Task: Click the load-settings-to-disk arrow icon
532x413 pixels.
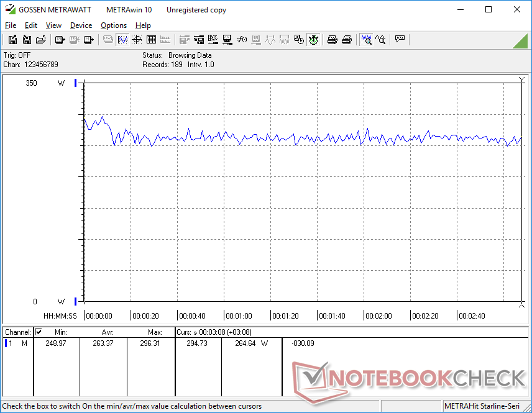Action: point(199,40)
